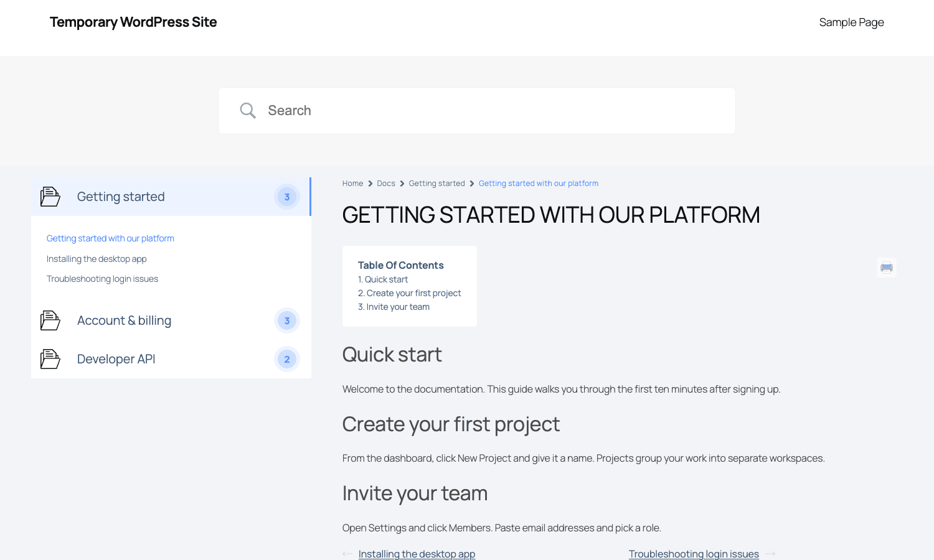The image size is (934, 560).
Task: Click the Table Of Contents title
Action: (400, 265)
